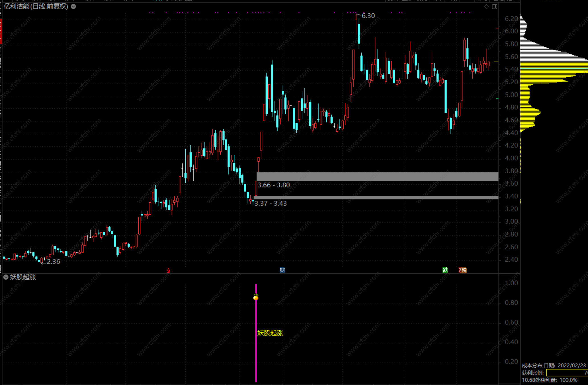588x385 pixels.
Task: Click the 2.36 low price label
Action: 53,262
